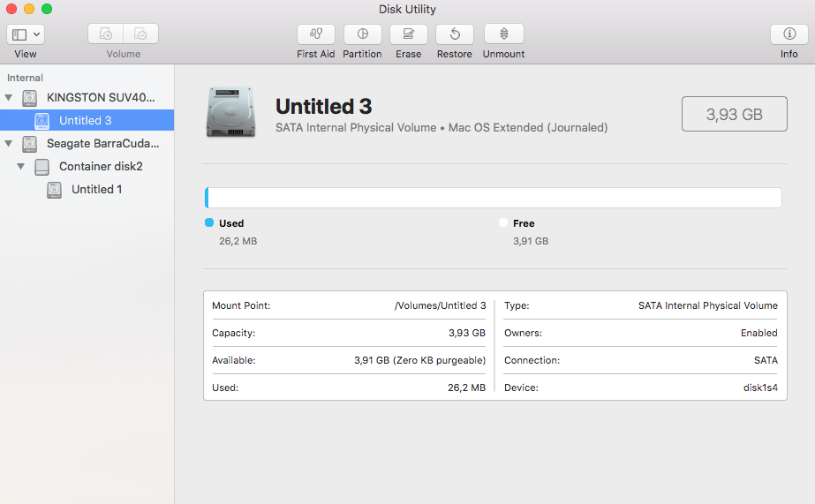The image size is (815, 504).
Task: Minimize the Disk Utility window
Action: (x=29, y=9)
